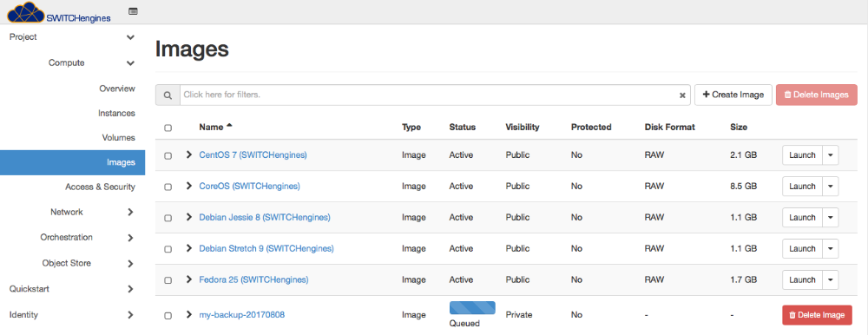Open the CentOS 7 (SWITCHengines) link
868x335 pixels.
pyautogui.click(x=253, y=155)
